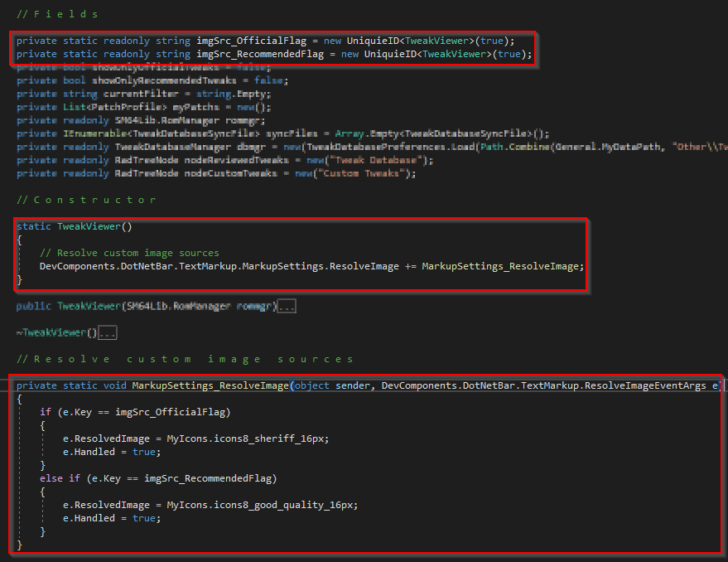
Task: Click the Fields section header comment
Action: point(57,14)
